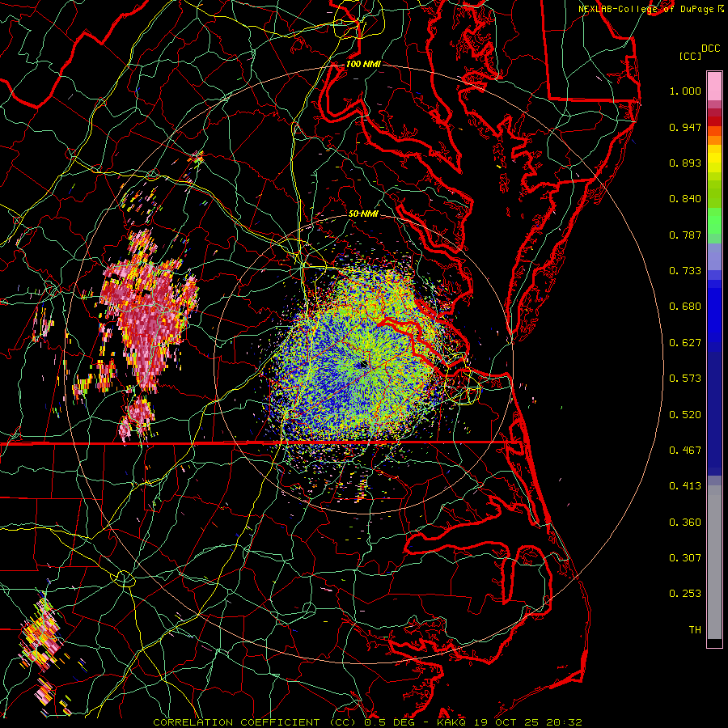The height and width of the screenshot is (728, 728).
Task: Pick the light pink segment of color bar
Action: (x=714, y=87)
